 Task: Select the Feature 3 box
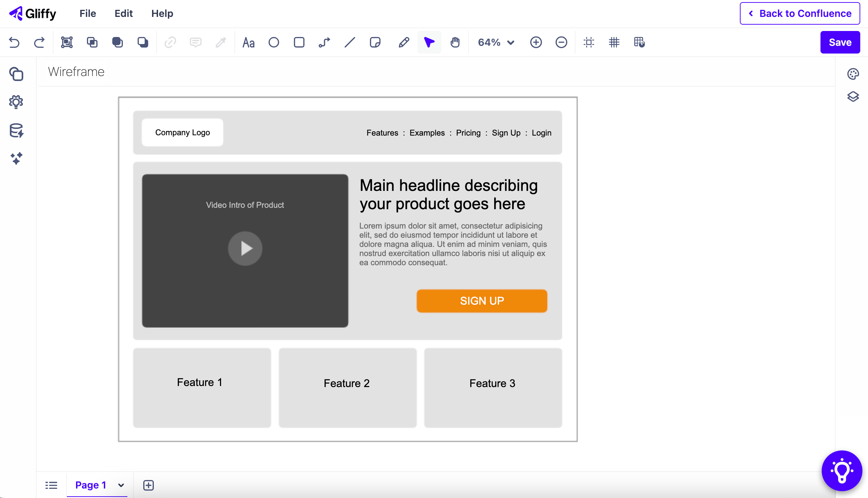(493, 388)
